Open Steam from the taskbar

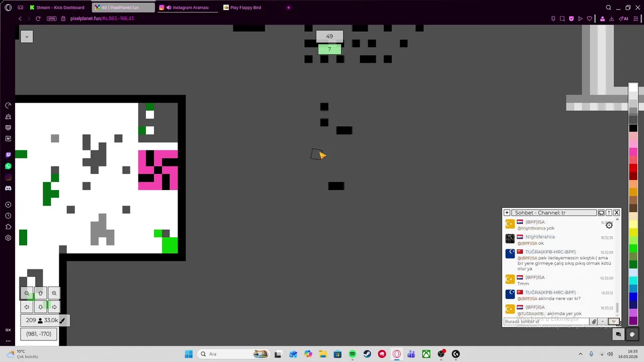click(x=367, y=354)
